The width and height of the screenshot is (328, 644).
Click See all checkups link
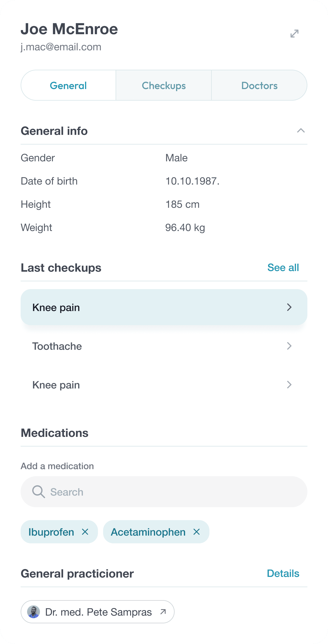283,268
